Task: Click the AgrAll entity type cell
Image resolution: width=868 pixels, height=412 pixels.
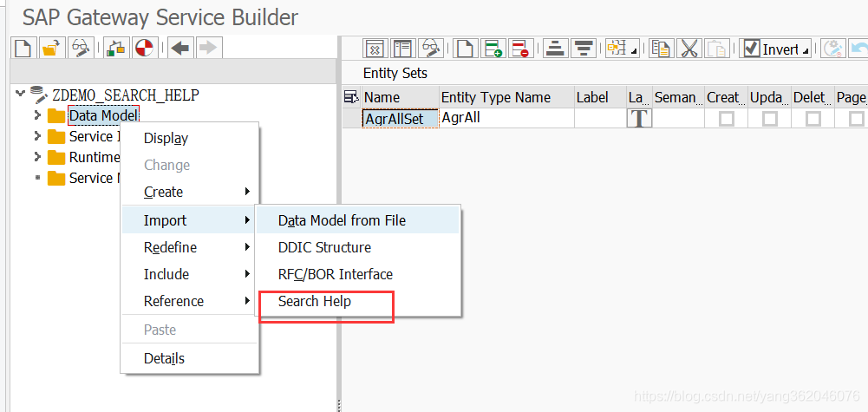Action: tap(506, 119)
